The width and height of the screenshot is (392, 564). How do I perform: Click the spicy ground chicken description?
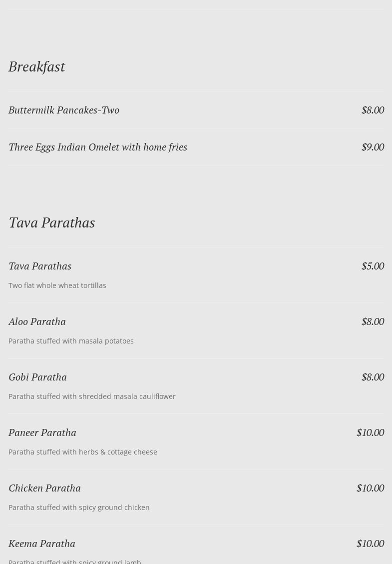click(79, 507)
